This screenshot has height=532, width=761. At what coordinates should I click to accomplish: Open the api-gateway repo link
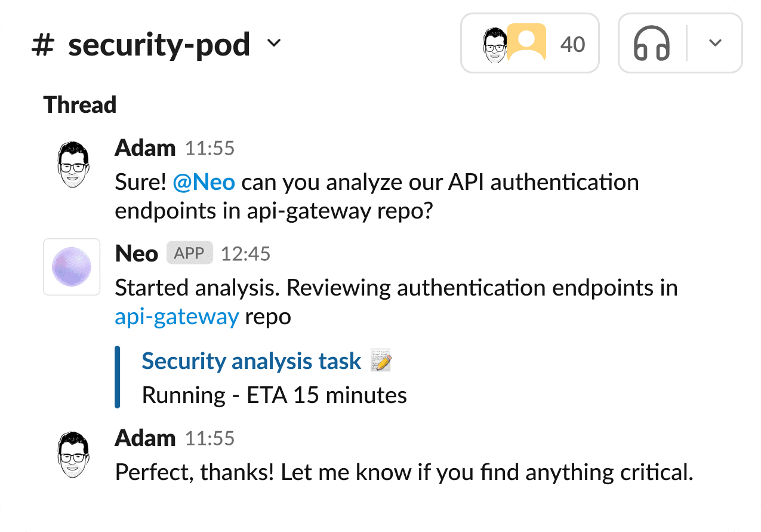point(177,316)
